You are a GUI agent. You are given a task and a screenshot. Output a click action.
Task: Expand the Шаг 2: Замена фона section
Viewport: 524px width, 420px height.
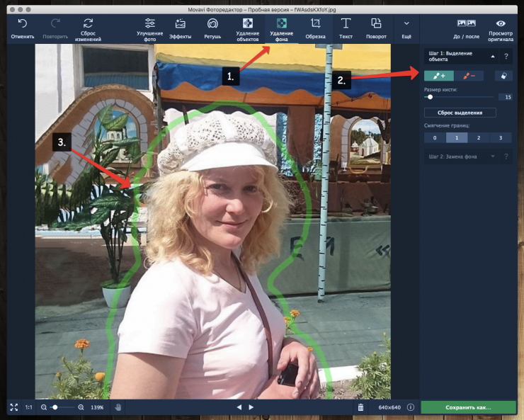click(x=492, y=156)
